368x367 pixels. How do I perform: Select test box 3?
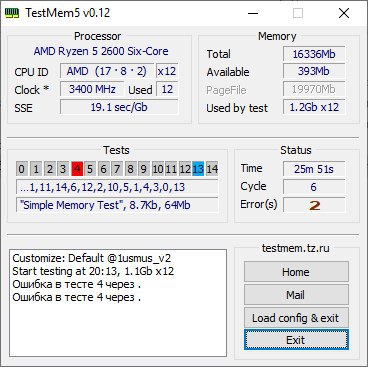(63, 169)
